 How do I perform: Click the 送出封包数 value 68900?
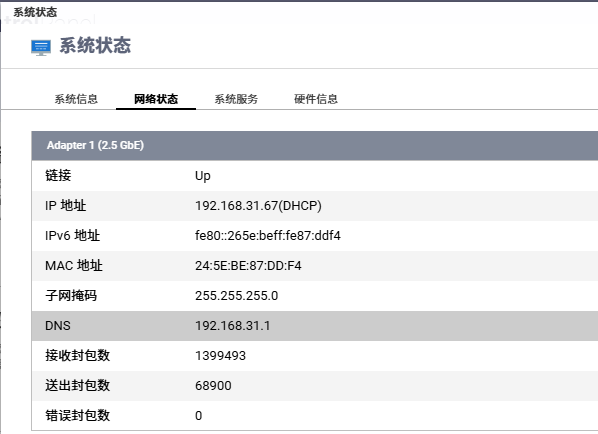click(x=213, y=386)
